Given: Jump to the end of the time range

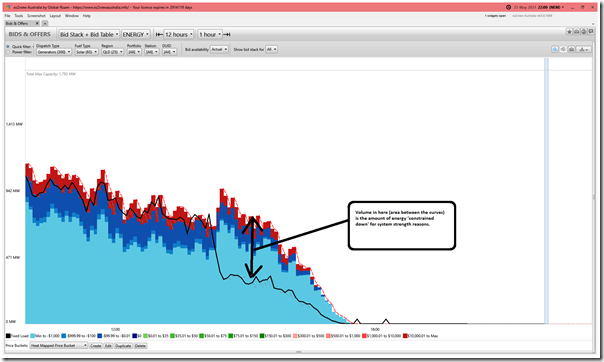Looking at the screenshot, I should (227, 35).
